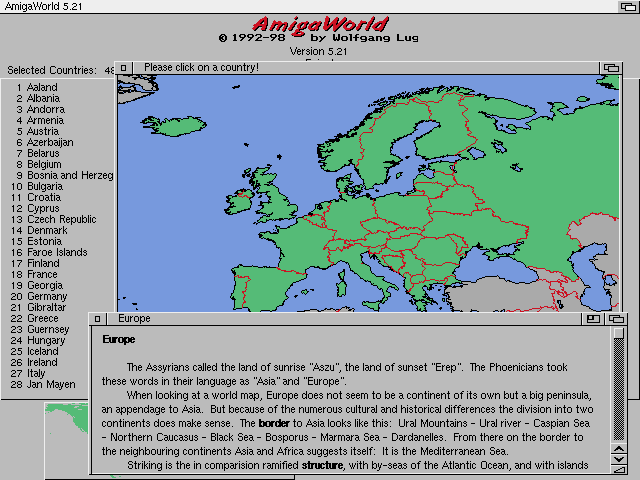Click Ireland on the map
Screen dimensions: 640x480
click(x=240, y=203)
